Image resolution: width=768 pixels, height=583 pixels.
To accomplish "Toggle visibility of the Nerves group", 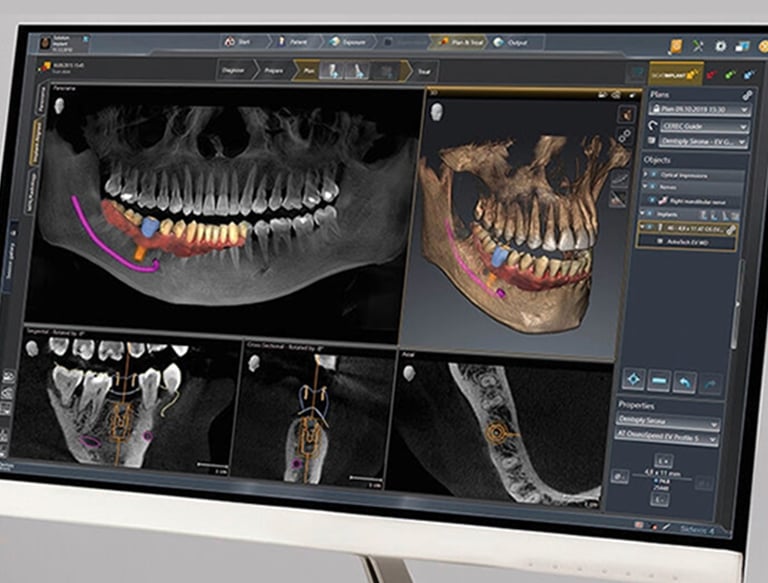I will click(x=653, y=187).
